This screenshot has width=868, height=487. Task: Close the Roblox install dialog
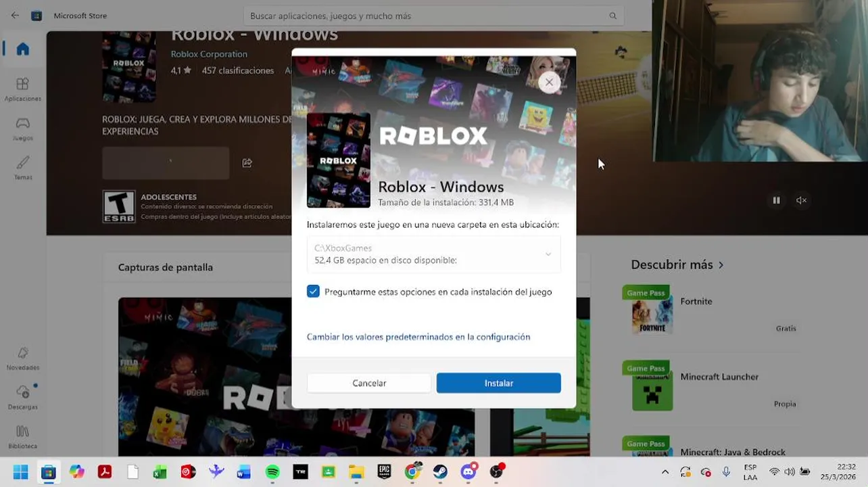549,83
